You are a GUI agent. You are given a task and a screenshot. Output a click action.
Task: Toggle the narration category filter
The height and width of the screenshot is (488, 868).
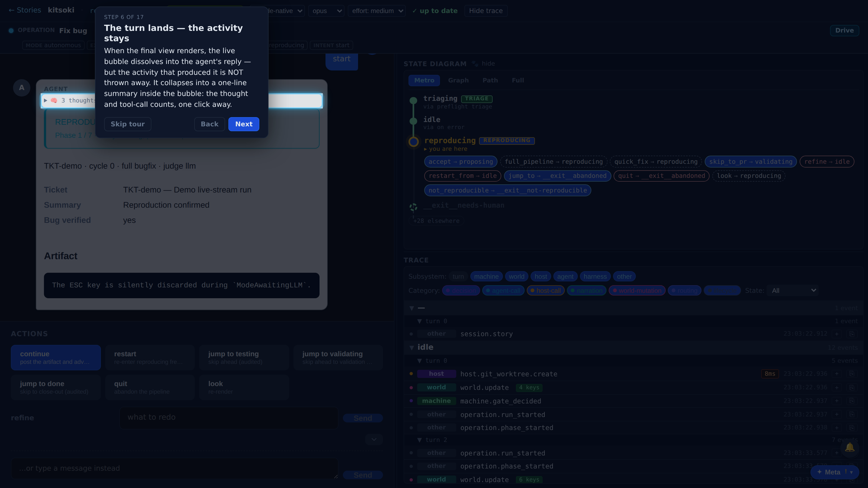pyautogui.click(x=586, y=290)
